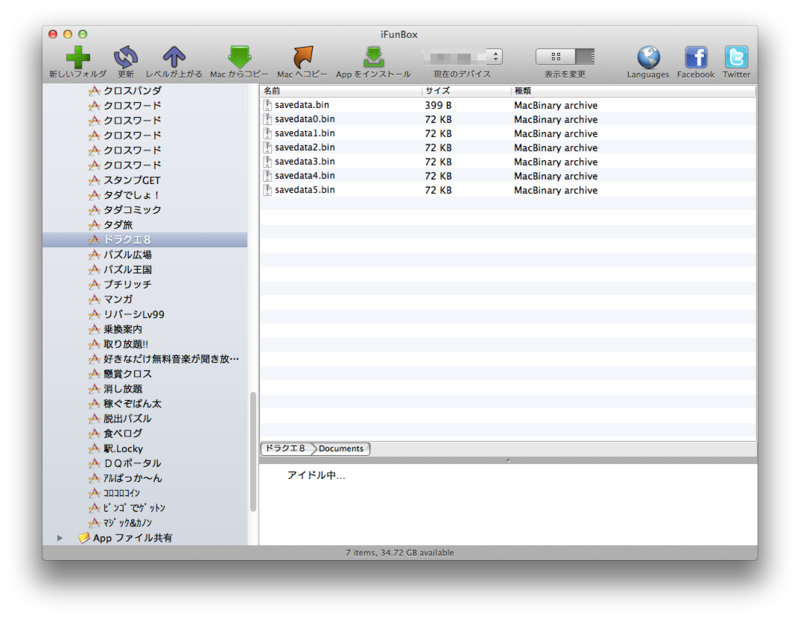Click the savedata3.bin file icon
This screenshot has height=619, width=800.
click(267, 162)
